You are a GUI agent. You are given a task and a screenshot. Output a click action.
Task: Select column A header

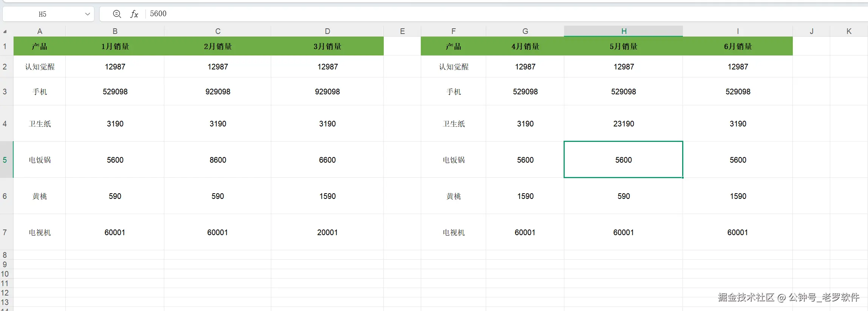coord(40,31)
